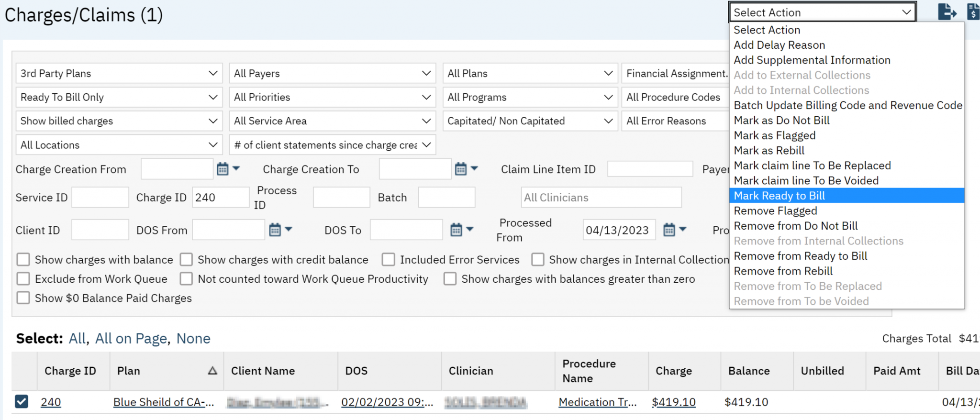Click the export icon beside Select Action

pyautogui.click(x=947, y=11)
